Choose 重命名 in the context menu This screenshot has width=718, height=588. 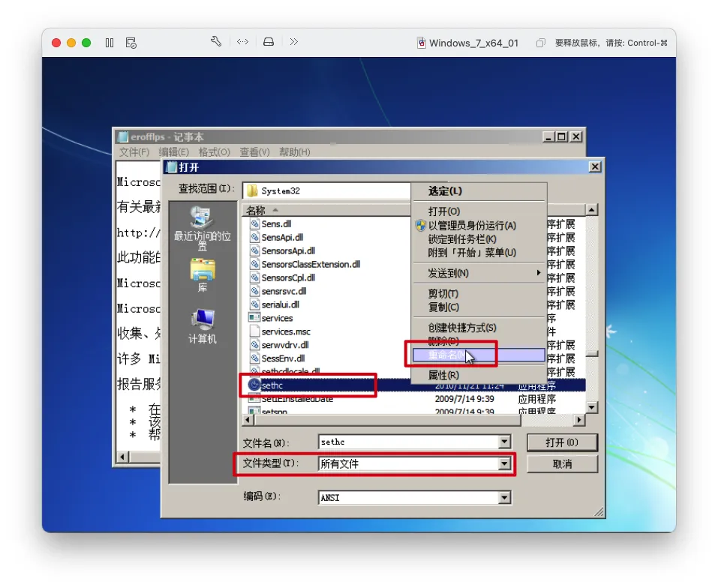click(479, 355)
